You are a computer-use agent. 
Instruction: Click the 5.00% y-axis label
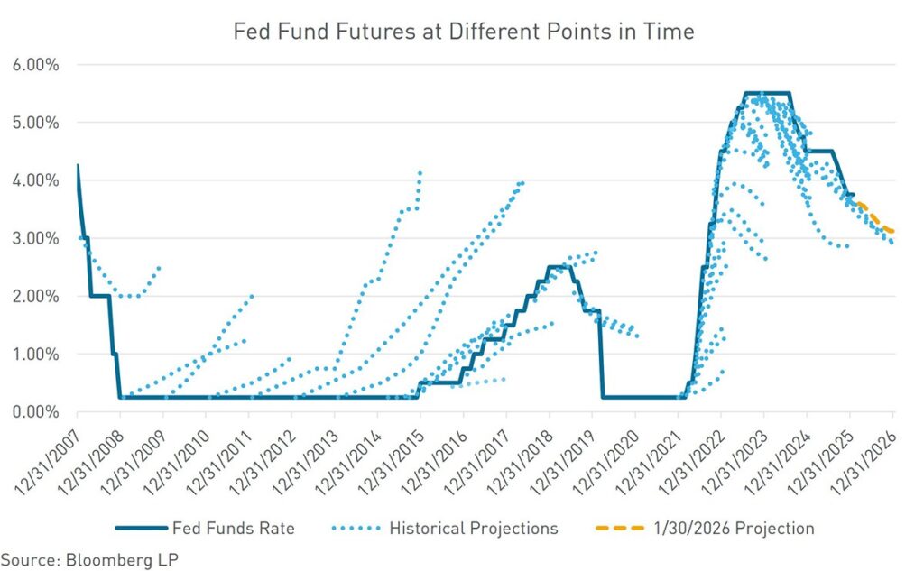coord(34,123)
